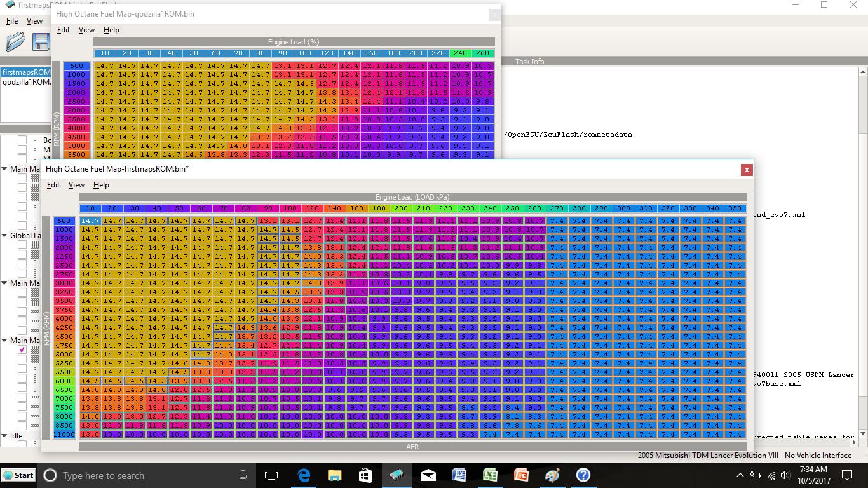Open Edit menu in firstmapsROM fuel map window
Image resolution: width=868 pixels, height=488 pixels.
tap(53, 185)
